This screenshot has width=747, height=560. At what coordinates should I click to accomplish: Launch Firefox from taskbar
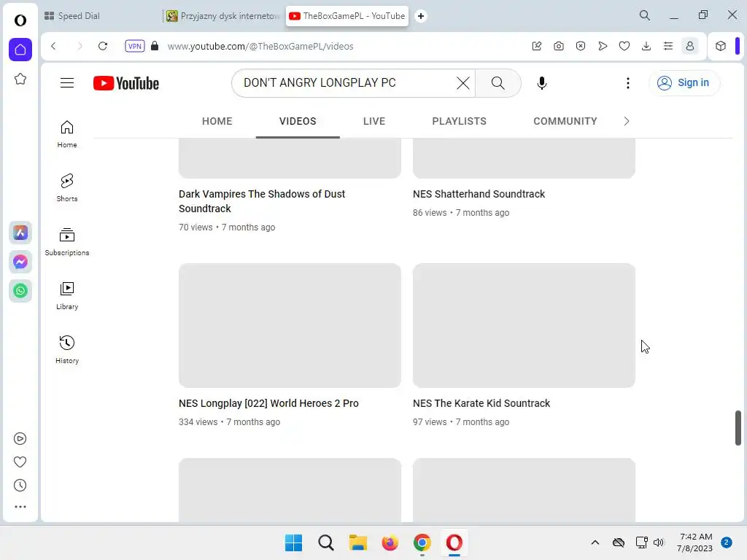[x=390, y=542]
